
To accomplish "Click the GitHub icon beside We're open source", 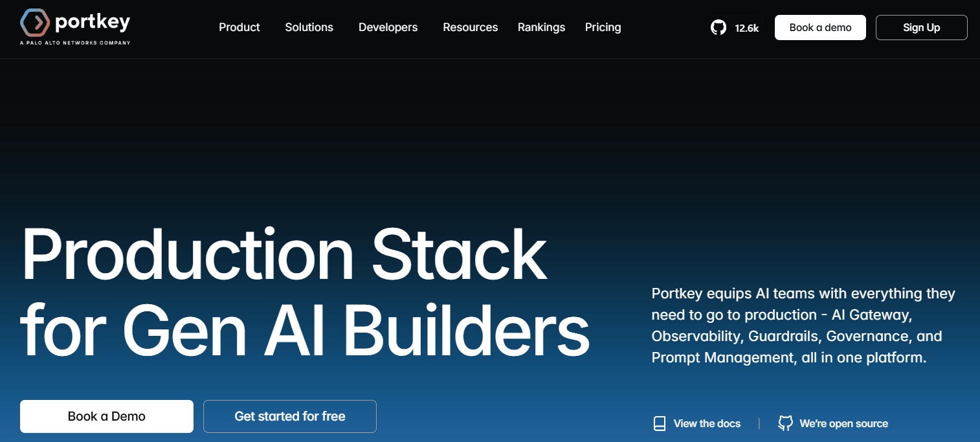I will (785, 424).
